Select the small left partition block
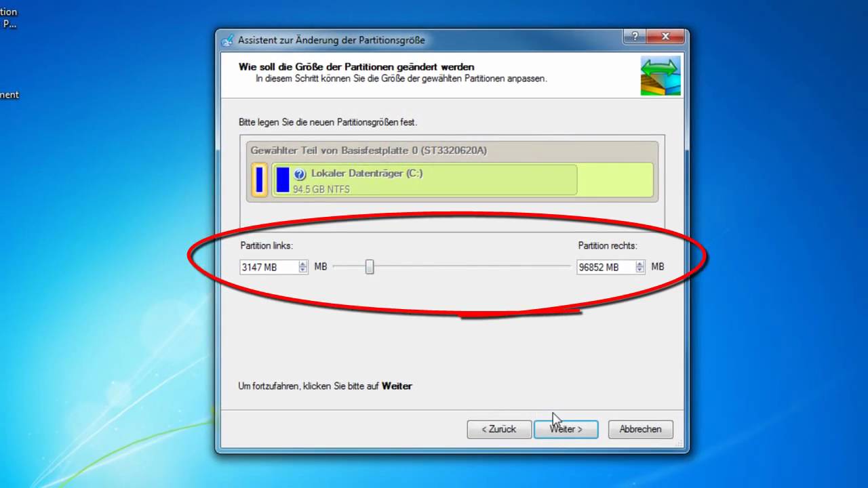This screenshot has height=488, width=868. point(259,180)
